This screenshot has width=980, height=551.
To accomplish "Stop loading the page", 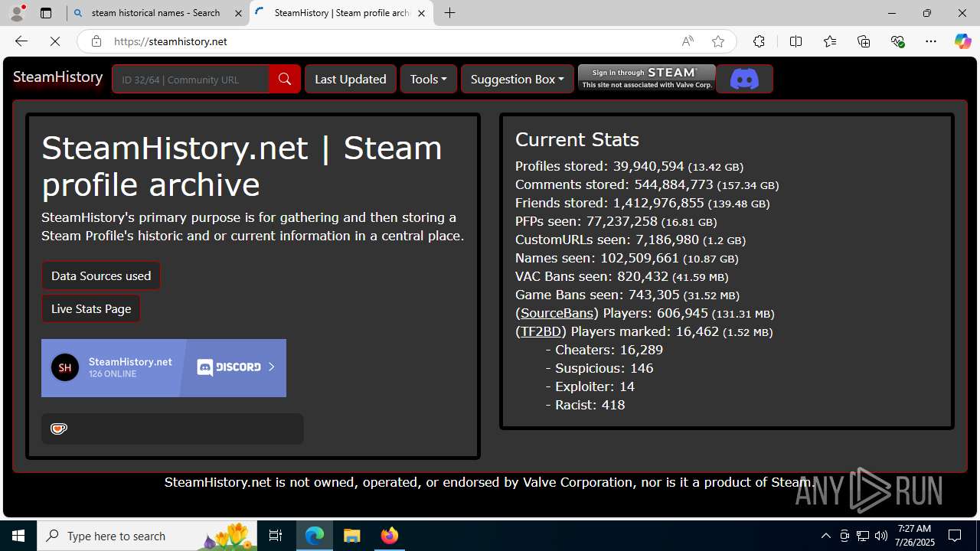I will pos(55,41).
